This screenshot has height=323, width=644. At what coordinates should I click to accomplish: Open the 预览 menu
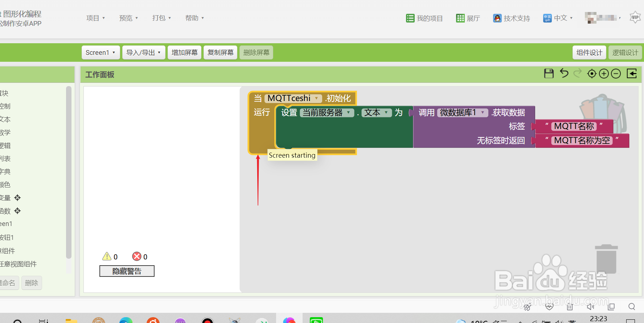tap(128, 18)
